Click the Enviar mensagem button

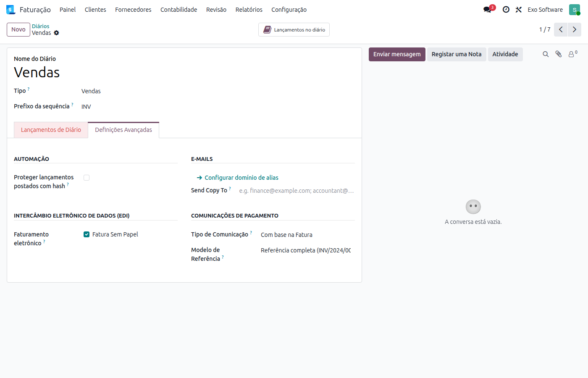[397, 54]
